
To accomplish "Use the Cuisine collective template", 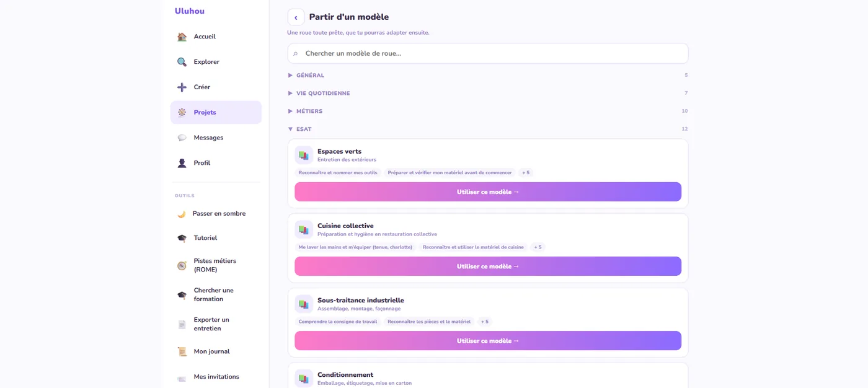I will [488, 267].
